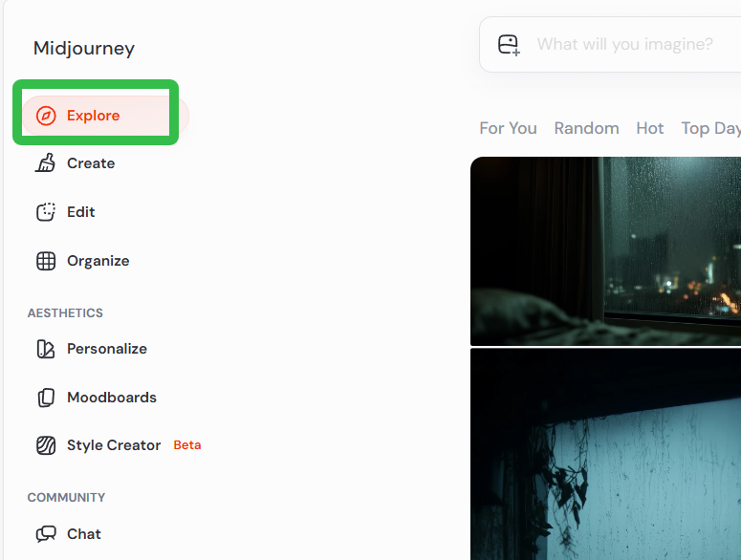Click the Moodboards stacked-pages icon
Image resolution: width=741 pixels, height=560 pixels.
(46, 398)
